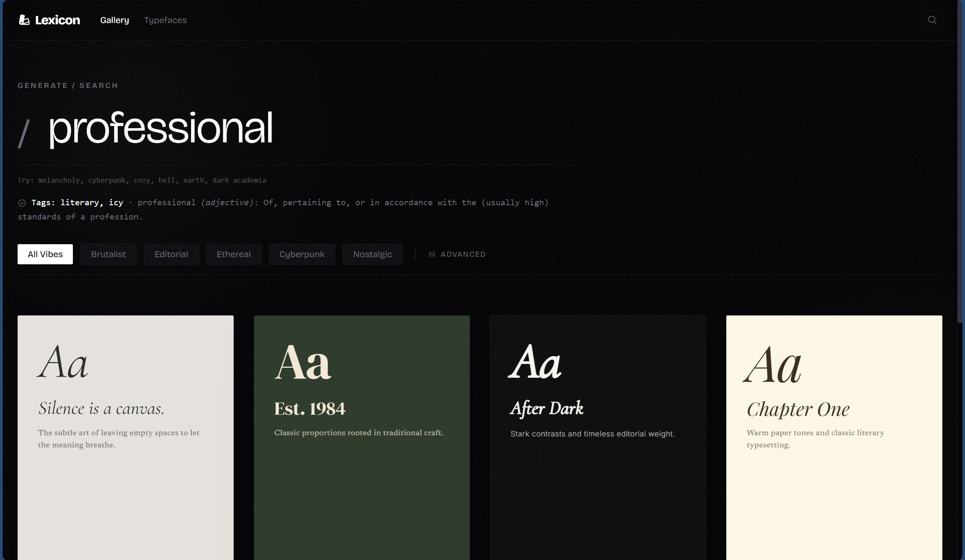Click the check-circle icon beside Tags
The height and width of the screenshot is (560, 965).
22,203
